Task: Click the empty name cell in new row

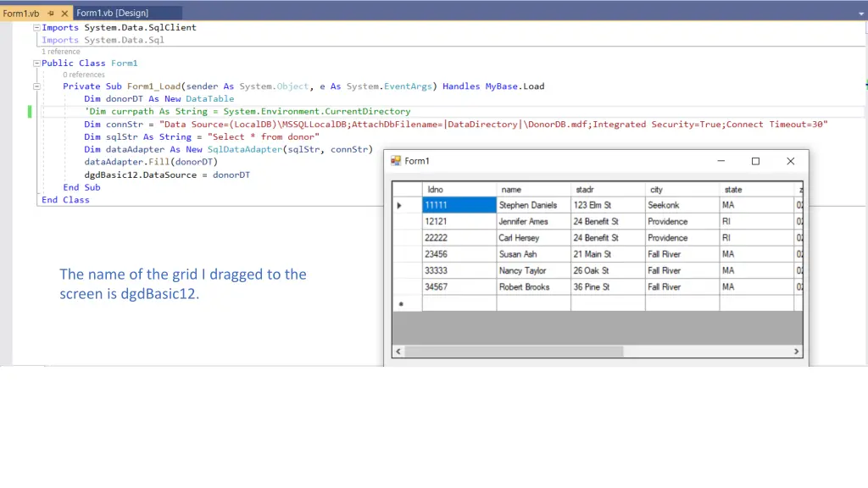Action: (534, 303)
